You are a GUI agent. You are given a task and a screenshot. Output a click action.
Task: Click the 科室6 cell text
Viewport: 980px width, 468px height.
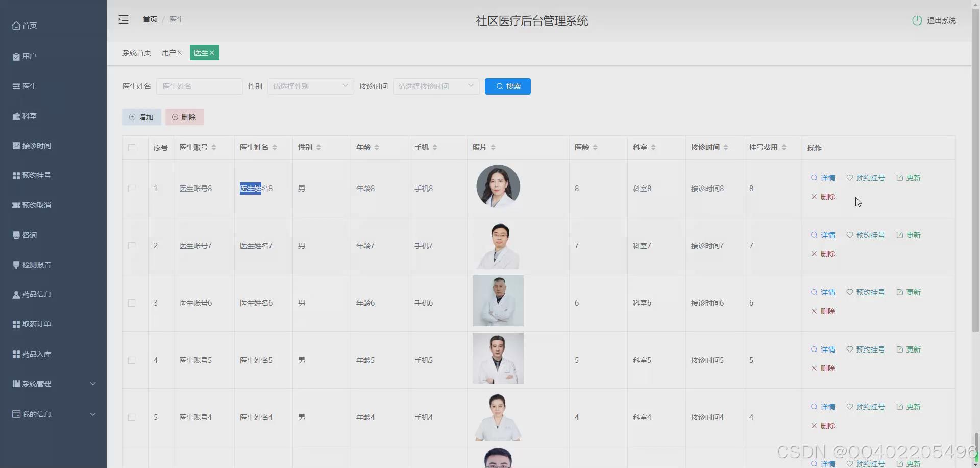(642, 303)
